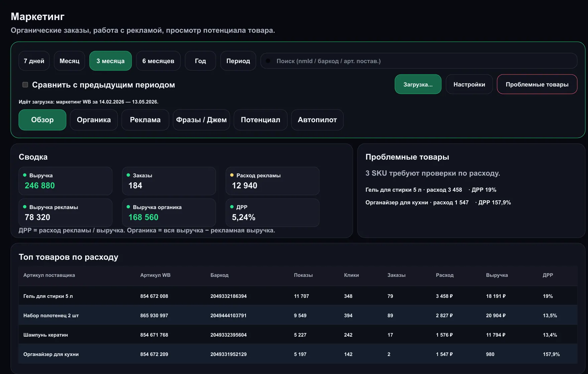Screen dimensions: 588x374
Task: Click the search icon in the search field
Action: coord(268,61)
